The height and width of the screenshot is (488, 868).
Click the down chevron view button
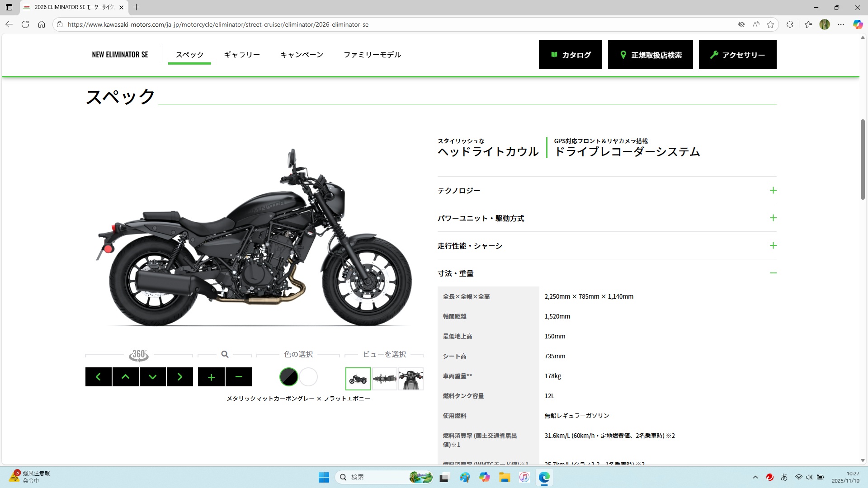pos(152,377)
